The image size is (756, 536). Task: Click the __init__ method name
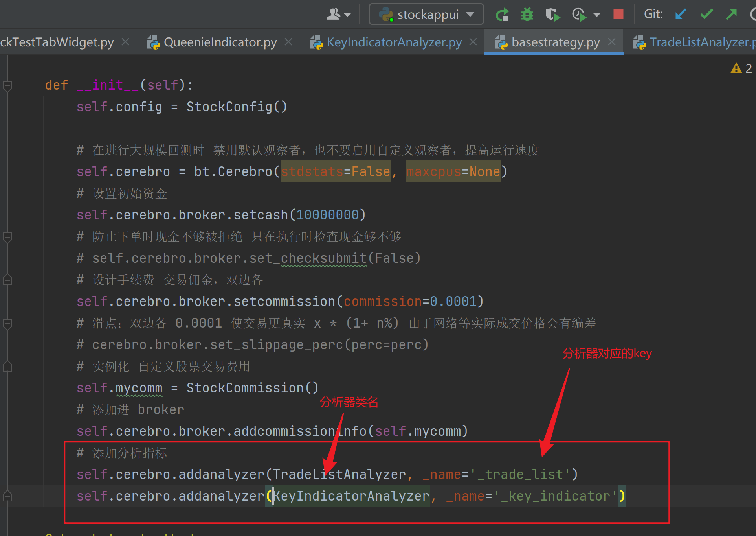(x=108, y=85)
